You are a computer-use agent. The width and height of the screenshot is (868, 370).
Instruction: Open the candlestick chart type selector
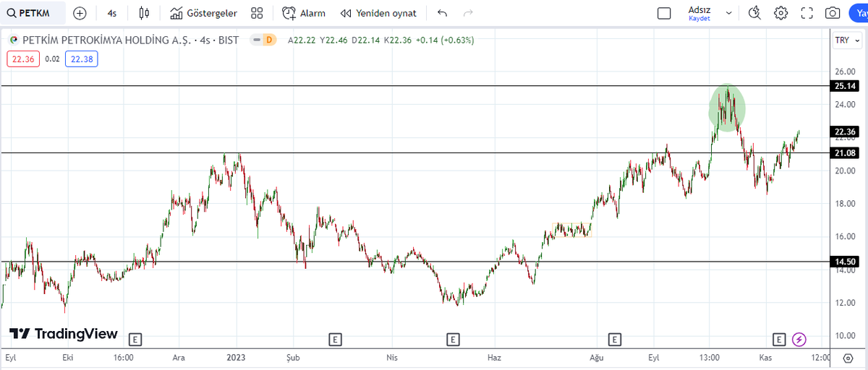point(144,13)
